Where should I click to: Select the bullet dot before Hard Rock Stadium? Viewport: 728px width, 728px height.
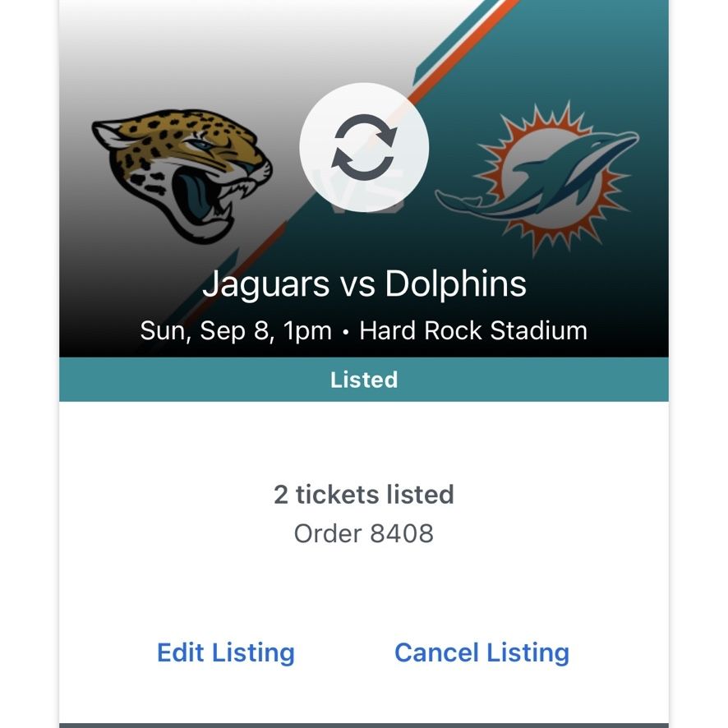click(x=345, y=333)
